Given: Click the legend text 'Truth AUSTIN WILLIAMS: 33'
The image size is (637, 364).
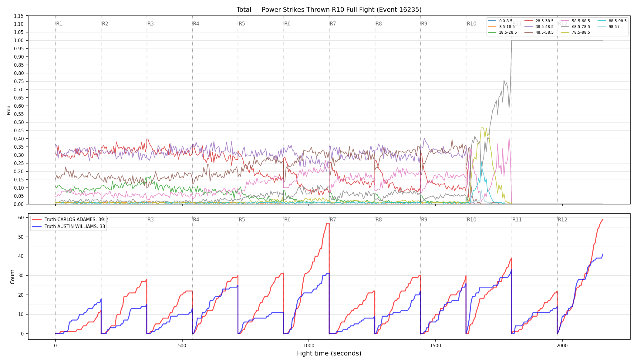Looking at the screenshot, I should 75,227.
